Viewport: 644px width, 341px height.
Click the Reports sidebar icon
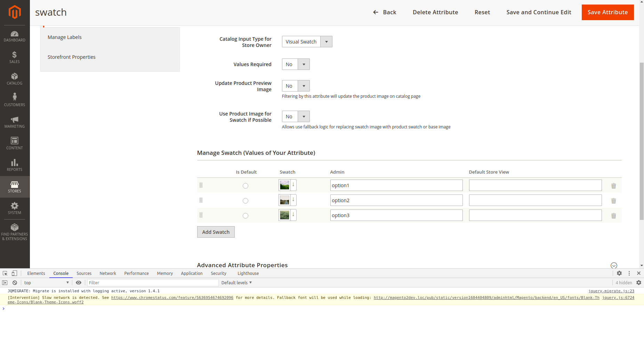(14, 164)
